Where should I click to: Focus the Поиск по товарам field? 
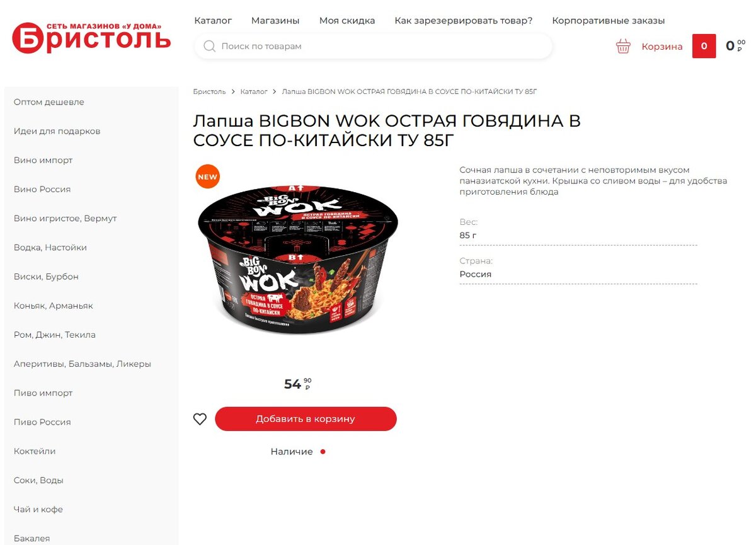(374, 47)
